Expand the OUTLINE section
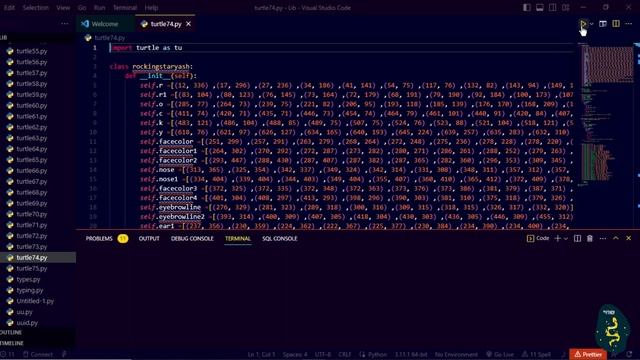The height and width of the screenshot is (360, 640). coord(11,333)
